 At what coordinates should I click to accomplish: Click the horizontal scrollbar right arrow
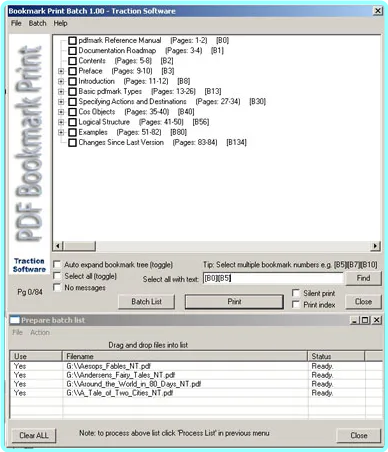(375, 246)
